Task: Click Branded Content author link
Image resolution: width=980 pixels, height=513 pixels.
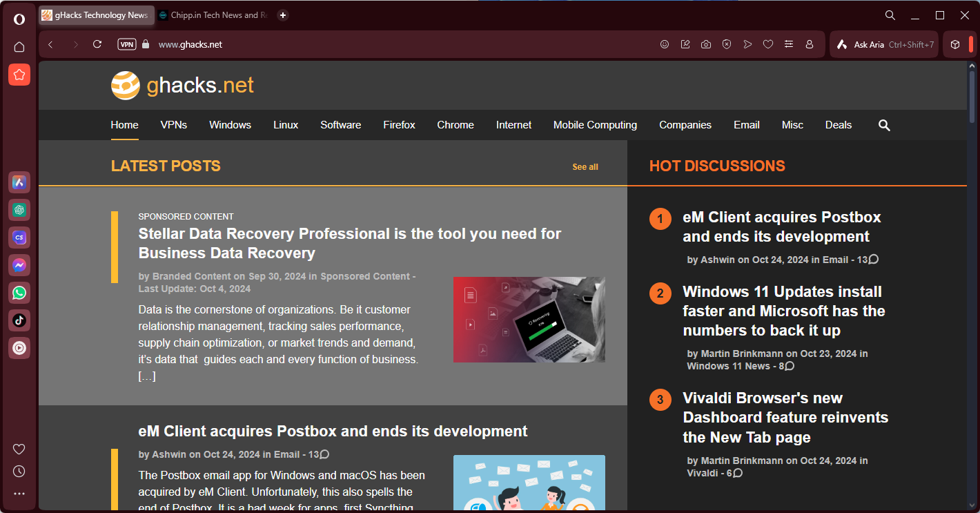Action: point(192,276)
